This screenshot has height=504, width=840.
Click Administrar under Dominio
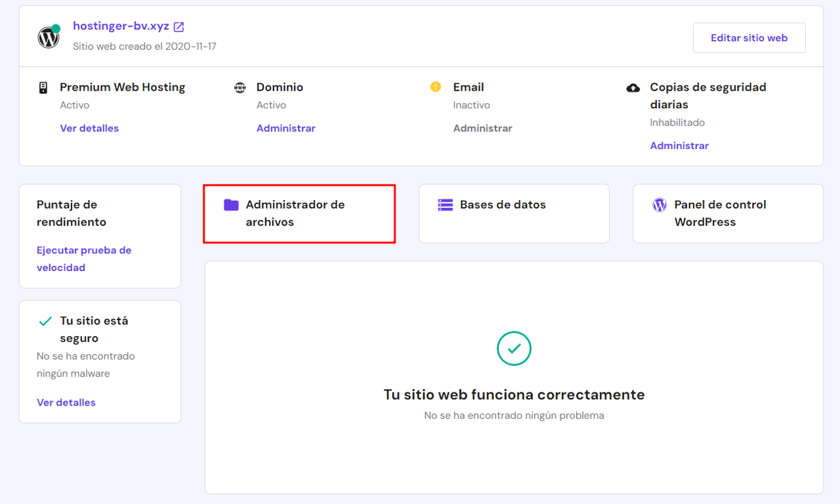(x=286, y=128)
